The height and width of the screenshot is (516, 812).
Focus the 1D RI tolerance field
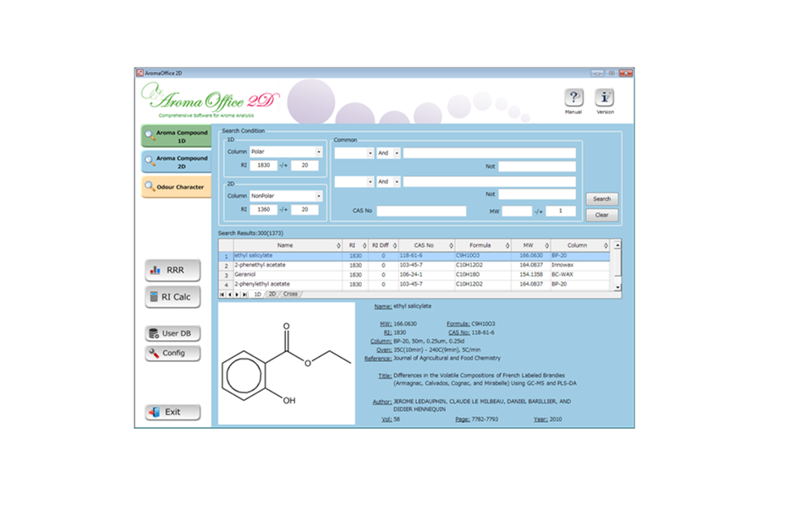(304, 165)
